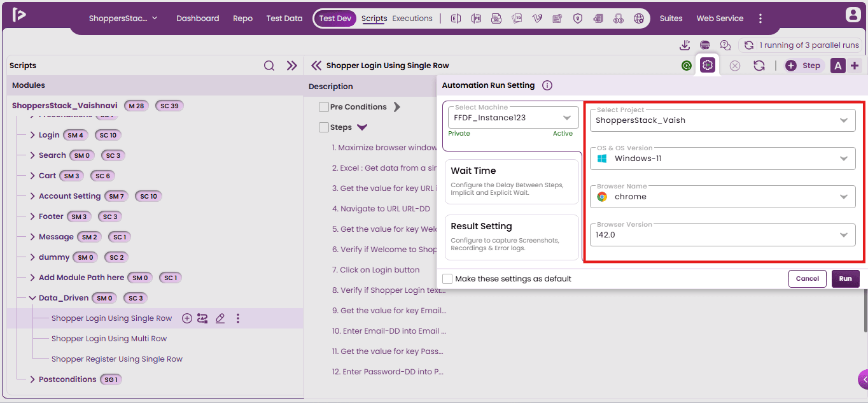Open three-dot menu on Shopper Login Using Single Row
This screenshot has height=403, width=868.
coord(238,318)
